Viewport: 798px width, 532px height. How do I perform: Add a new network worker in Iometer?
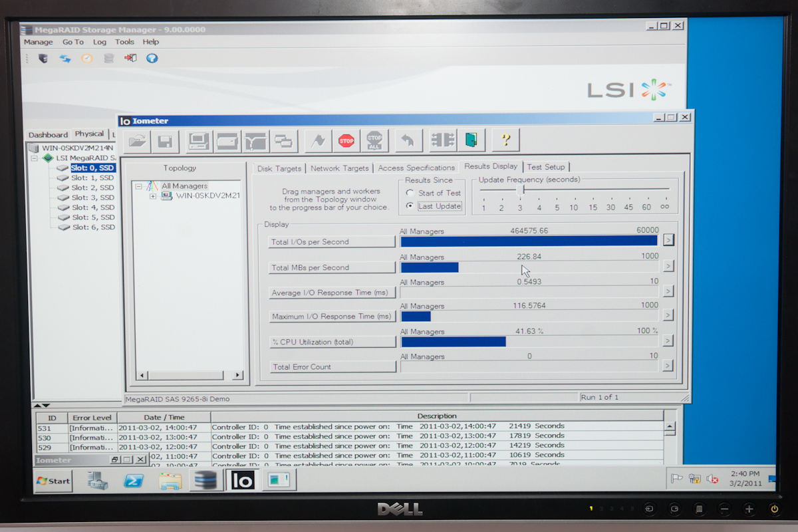pyautogui.click(x=256, y=140)
